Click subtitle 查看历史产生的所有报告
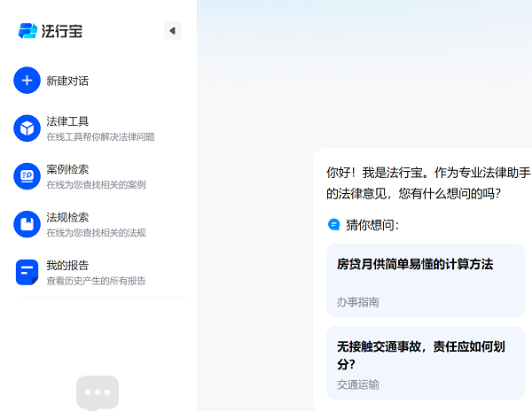Viewport: 532px width, 411px height. pos(97,281)
